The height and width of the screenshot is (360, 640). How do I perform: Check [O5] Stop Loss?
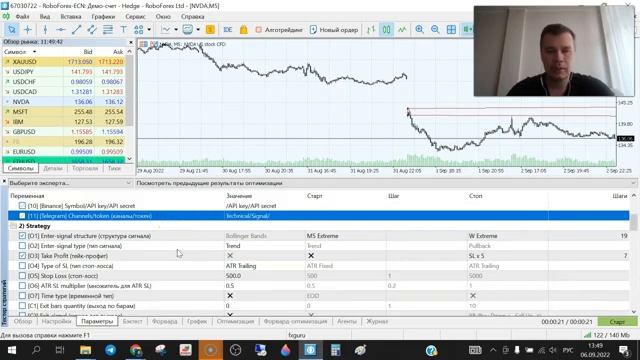click(x=22, y=276)
